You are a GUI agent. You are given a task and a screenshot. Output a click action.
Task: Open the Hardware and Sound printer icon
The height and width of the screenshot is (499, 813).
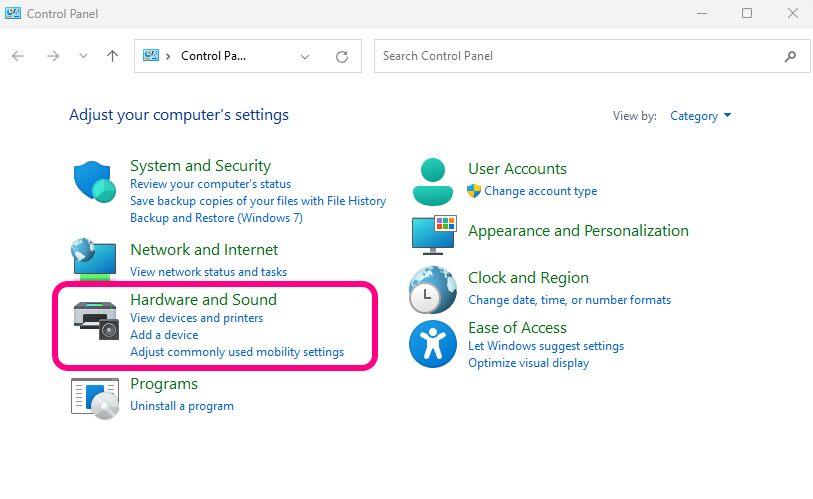96,320
